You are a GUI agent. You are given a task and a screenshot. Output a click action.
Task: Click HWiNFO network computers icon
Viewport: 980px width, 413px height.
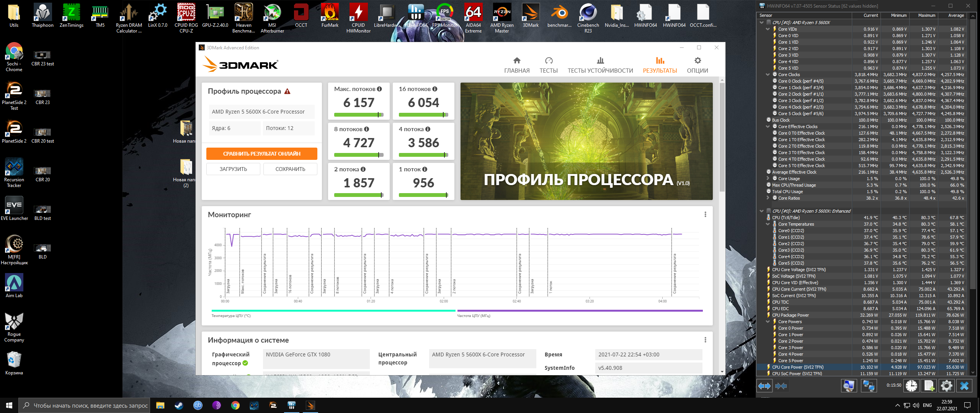(x=868, y=386)
